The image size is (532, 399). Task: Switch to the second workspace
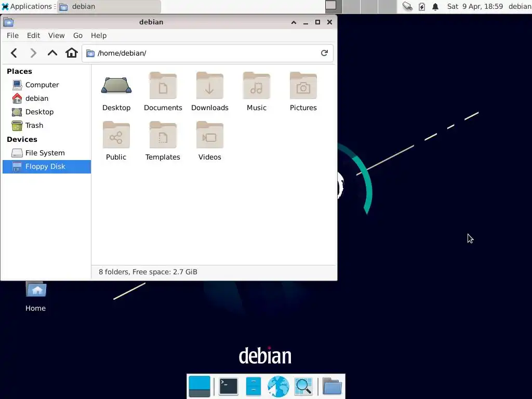coord(351,6)
